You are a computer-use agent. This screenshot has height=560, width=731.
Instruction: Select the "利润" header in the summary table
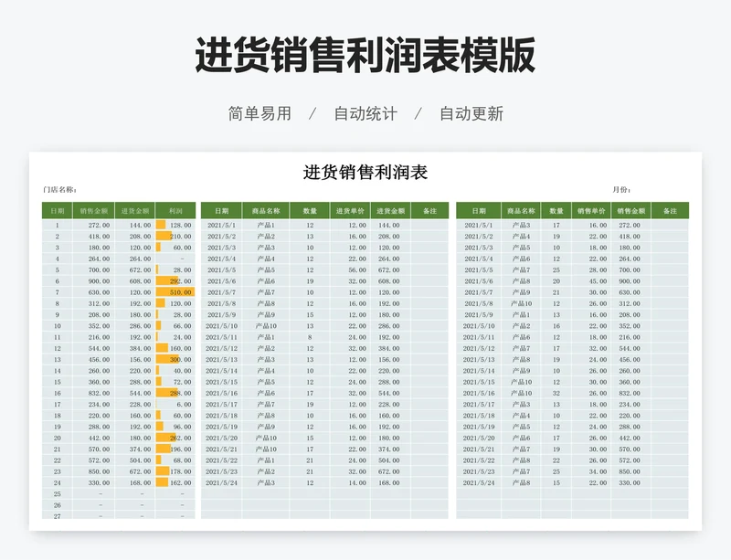tap(175, 211)
